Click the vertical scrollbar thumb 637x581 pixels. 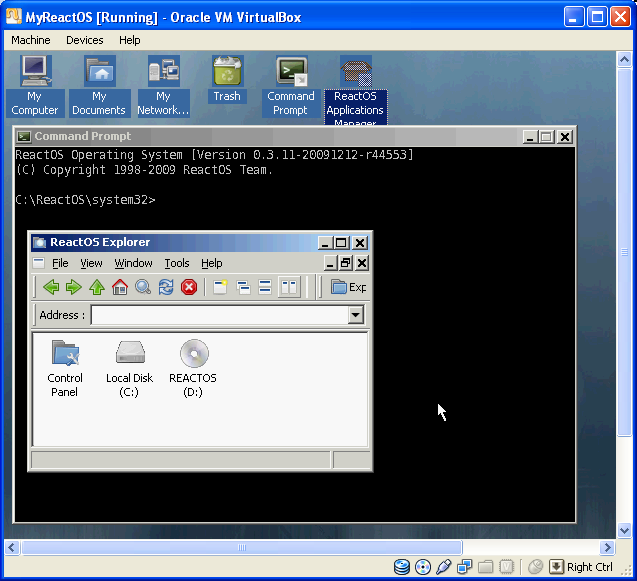(624, 253)
